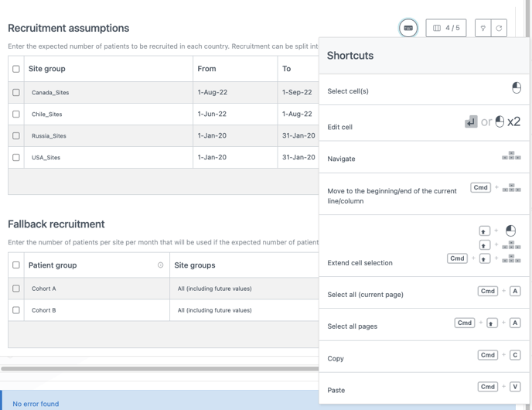This screenshot has height=410, width=532.
Task: Click the Select all pages shortcut entry
Action: pos(424,326)
